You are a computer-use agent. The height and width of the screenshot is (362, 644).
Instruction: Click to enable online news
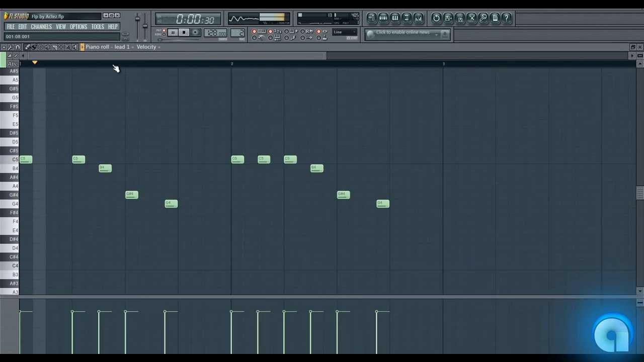click(403, 33)
